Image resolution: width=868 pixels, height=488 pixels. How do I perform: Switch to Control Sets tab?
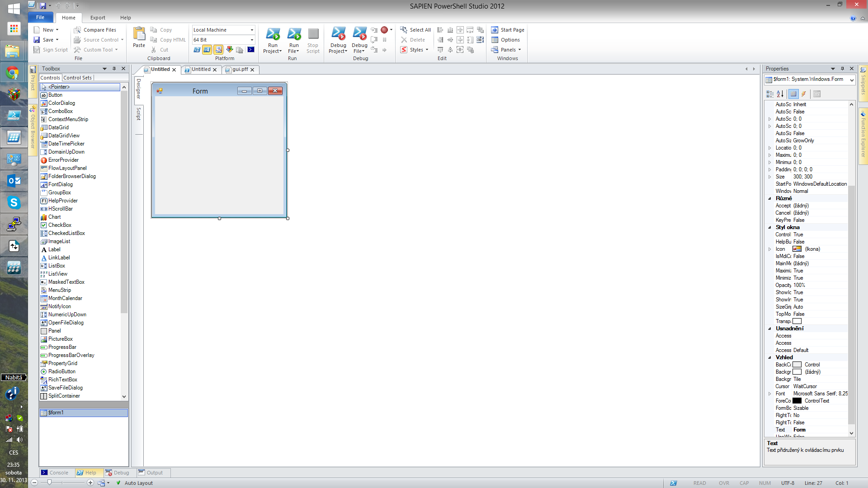click(78, 78)
